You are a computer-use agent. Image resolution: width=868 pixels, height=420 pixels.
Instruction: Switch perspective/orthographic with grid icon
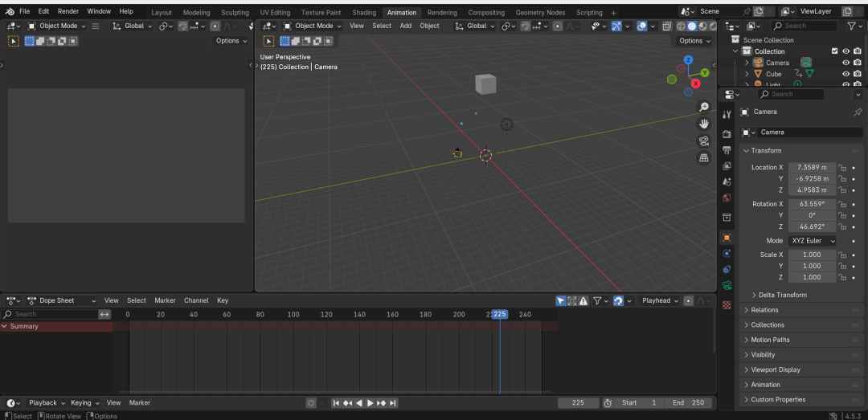click(703, 157)
